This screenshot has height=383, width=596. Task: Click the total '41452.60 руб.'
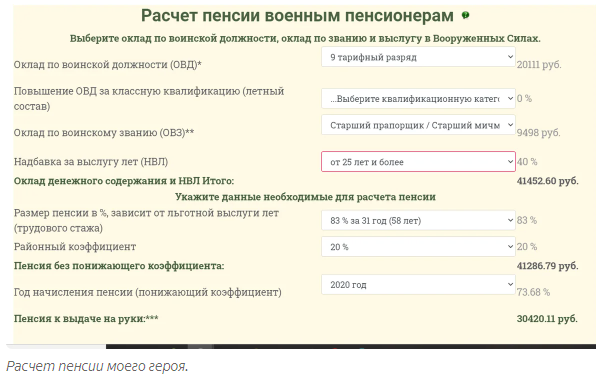(547, 181)
